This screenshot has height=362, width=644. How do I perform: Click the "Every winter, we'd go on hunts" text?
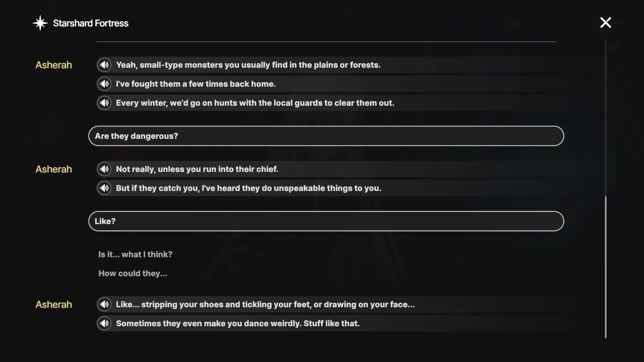coord(255,103)
